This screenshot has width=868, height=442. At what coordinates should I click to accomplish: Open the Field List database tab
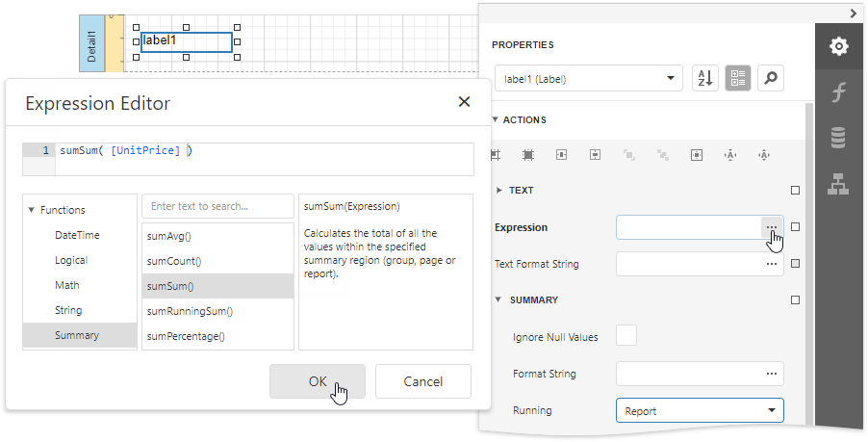(839, 138)
